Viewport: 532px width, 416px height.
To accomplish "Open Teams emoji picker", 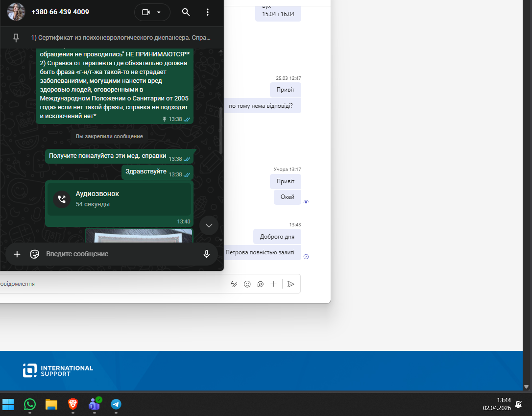I will click(x=247, y=284).
